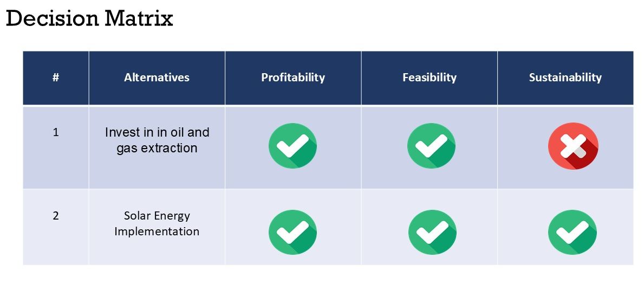Click the row number 1 cell
644x283 pixels.
pyautogui.click(x=56, y=132)
